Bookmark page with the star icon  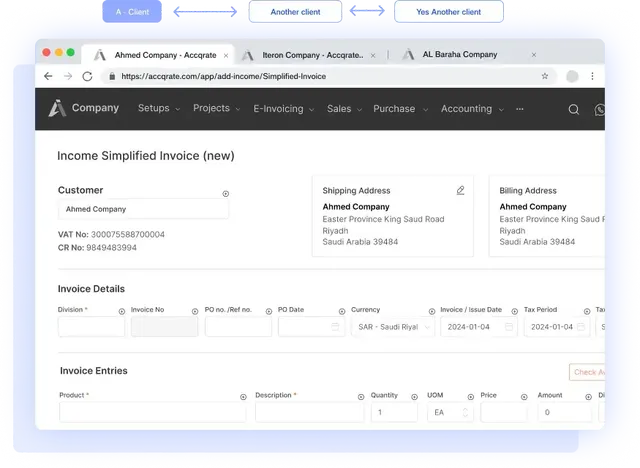tap(544, 76)
